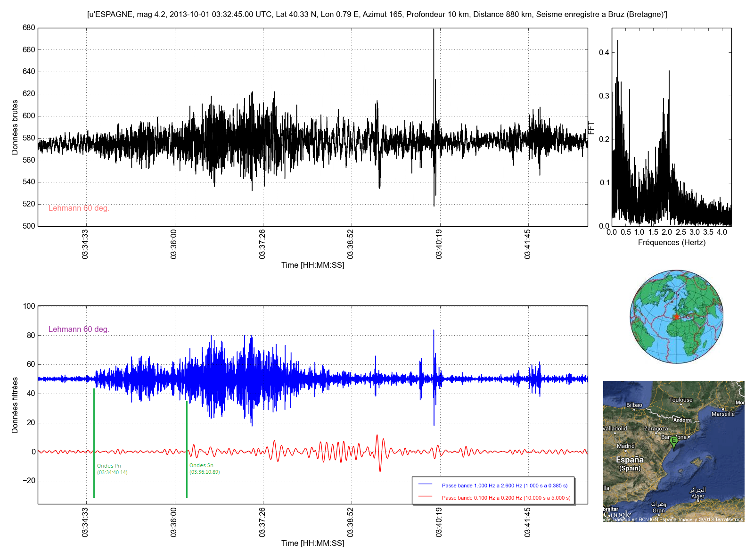Click the red line sample in the legend
The height and width of the screenshot is (560, 754).
pyautogui.click(x=425, y=497)
